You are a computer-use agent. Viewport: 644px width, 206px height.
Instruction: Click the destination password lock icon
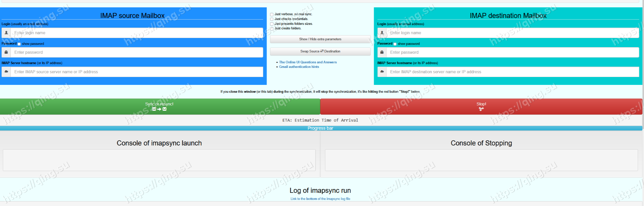coord(382,52)
